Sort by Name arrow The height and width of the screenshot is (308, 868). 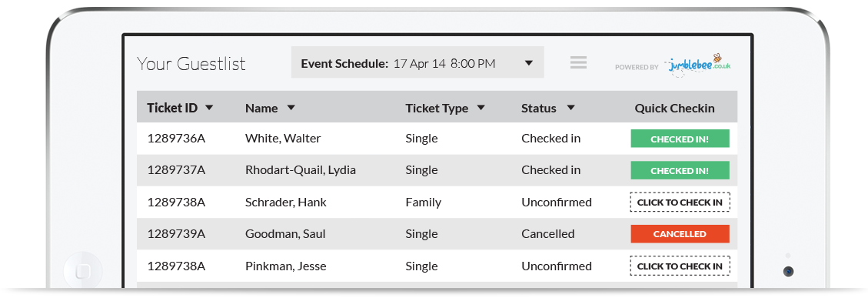click(x=291, y=108)
